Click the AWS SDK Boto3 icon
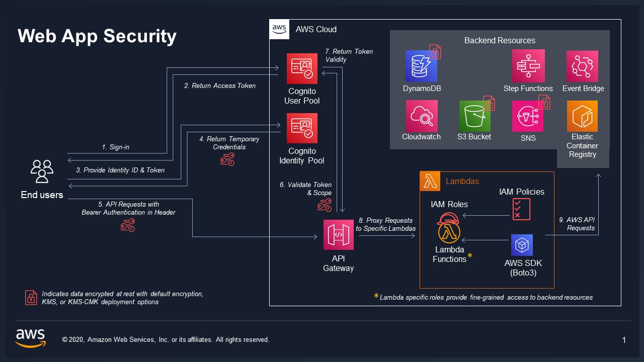This screenshot has height=362, width=644. pyautogui.click(x=522, y=245)
